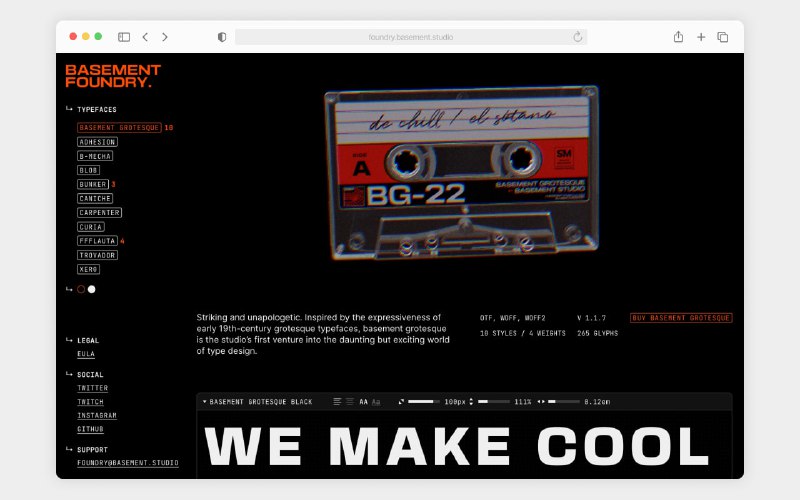Screen dimensions: 800x500
Task: Toggle uppercase AA text case
Action: click(x=363, y=402)
